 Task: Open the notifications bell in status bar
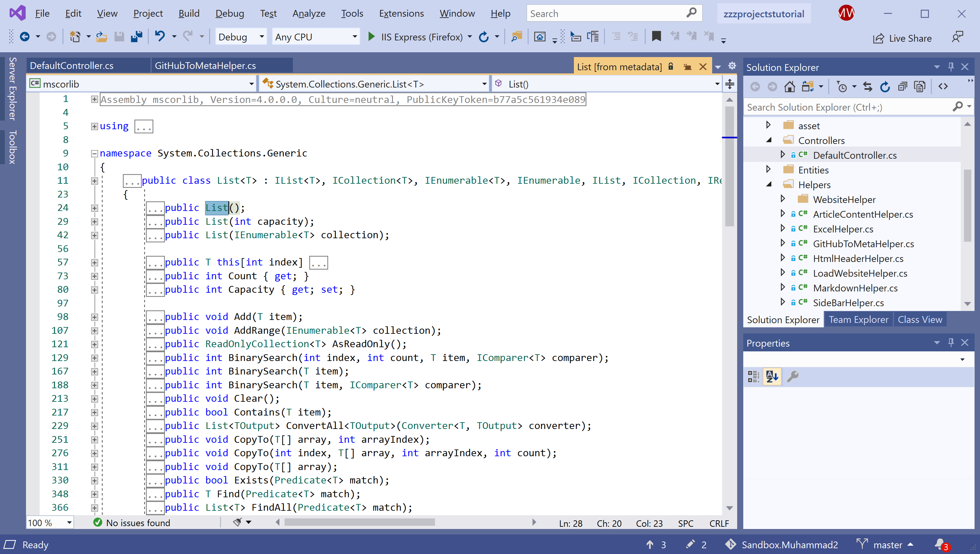(940, 544)
